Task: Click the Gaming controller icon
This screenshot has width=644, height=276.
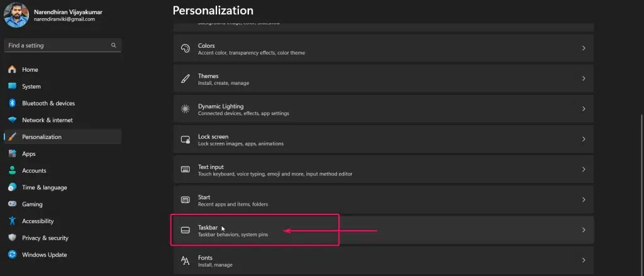Action: pyautogui.click(x=13, y=204)
